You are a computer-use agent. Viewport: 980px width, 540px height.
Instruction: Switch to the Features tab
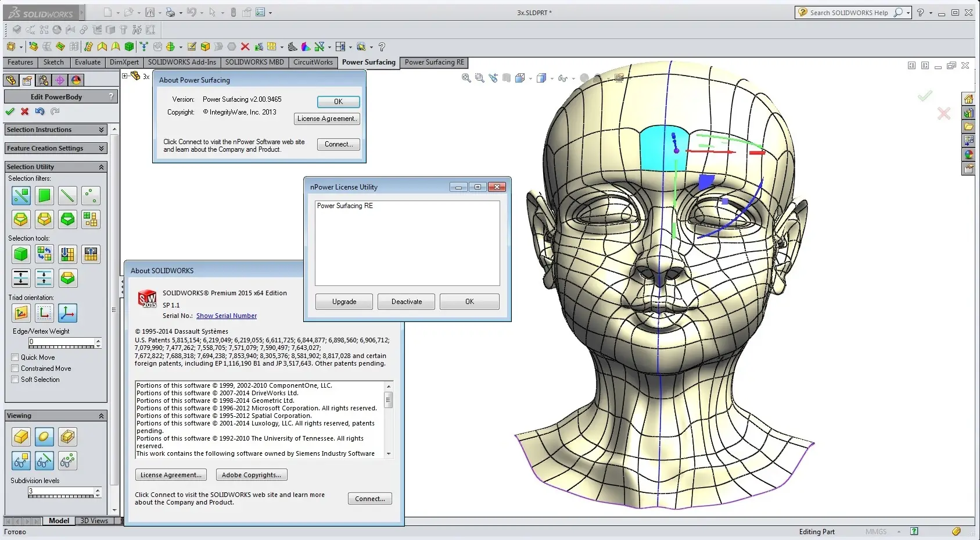pyautogui.click(x=20, y=62)
